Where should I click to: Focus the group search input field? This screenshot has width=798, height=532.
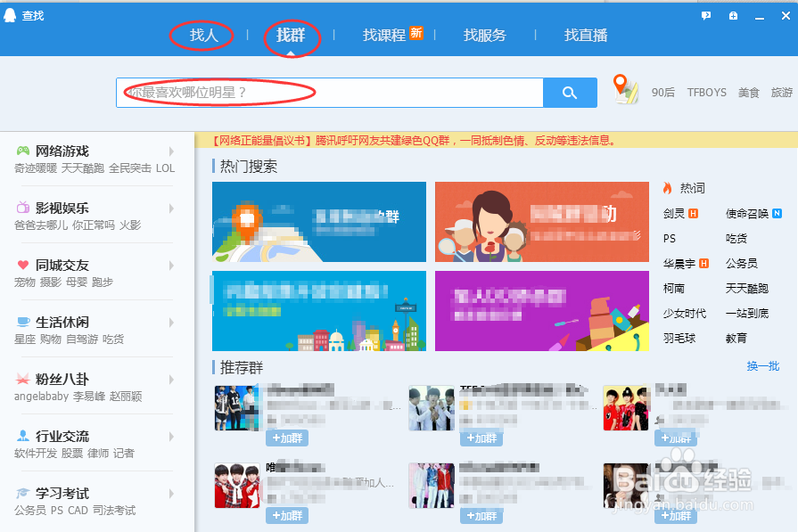(x=330, y=93)
